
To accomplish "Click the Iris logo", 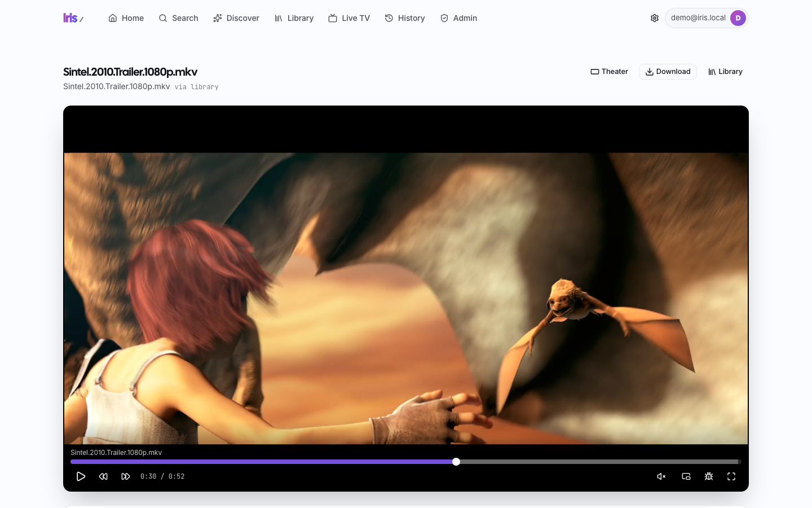I will pos(73,18).
